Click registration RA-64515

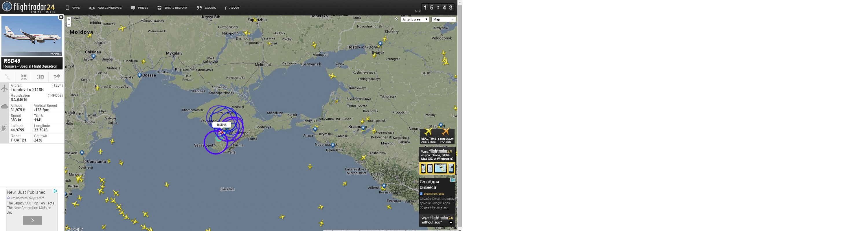pos(19,100)
